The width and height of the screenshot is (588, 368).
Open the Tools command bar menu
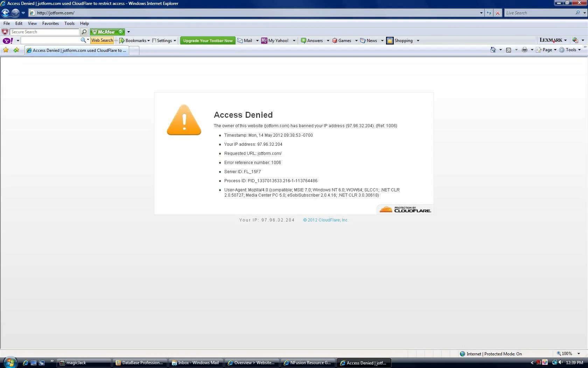click(x=570, y=50)
